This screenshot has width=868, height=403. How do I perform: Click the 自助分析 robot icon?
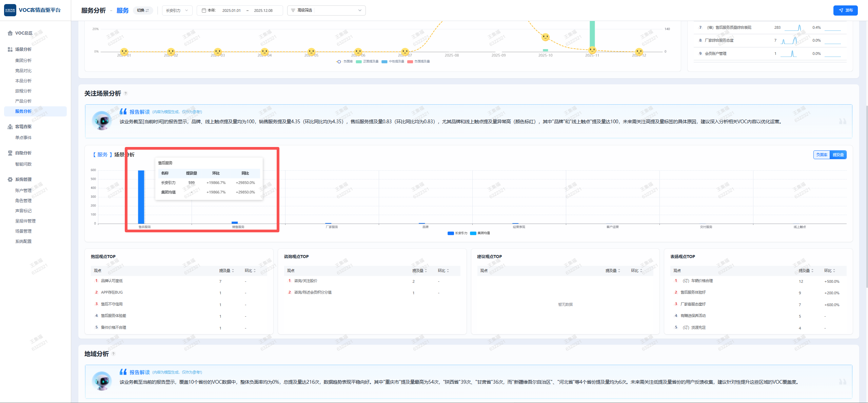10,153
